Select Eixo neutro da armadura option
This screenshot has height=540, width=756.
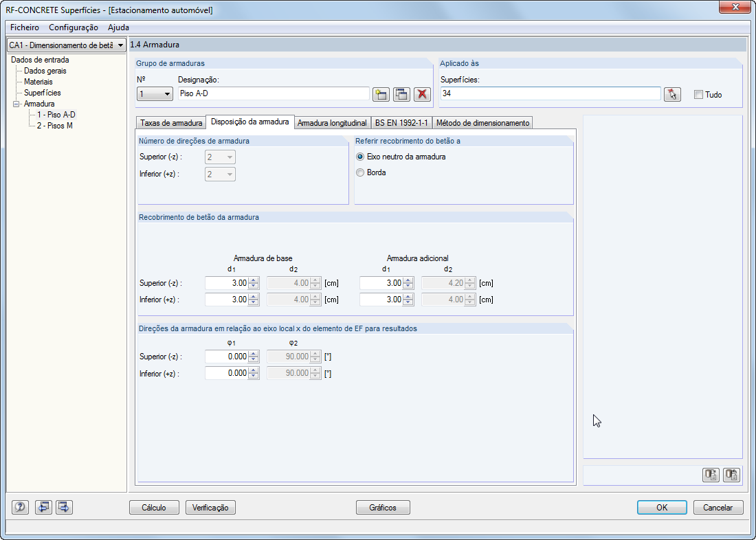[x=359, y=157]
